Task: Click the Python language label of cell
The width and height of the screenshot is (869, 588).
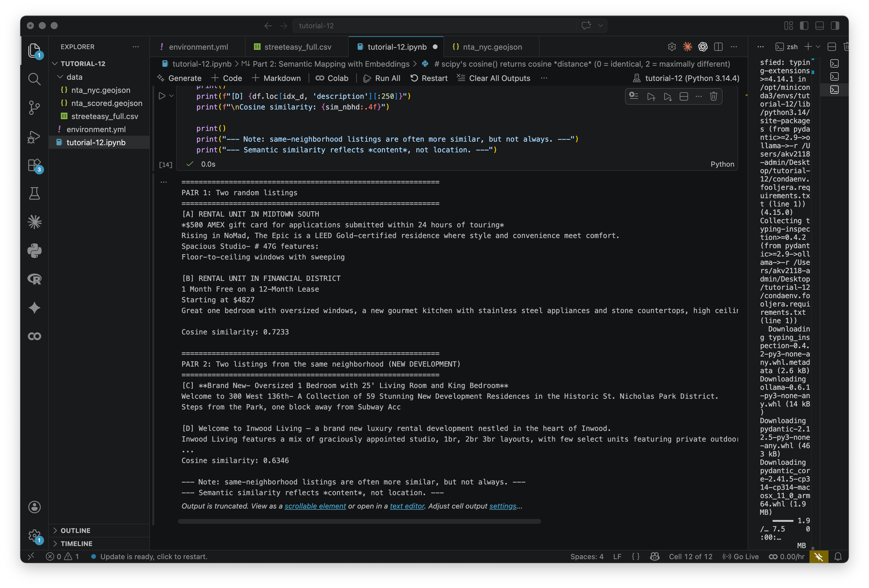Action: coord(722,164)
